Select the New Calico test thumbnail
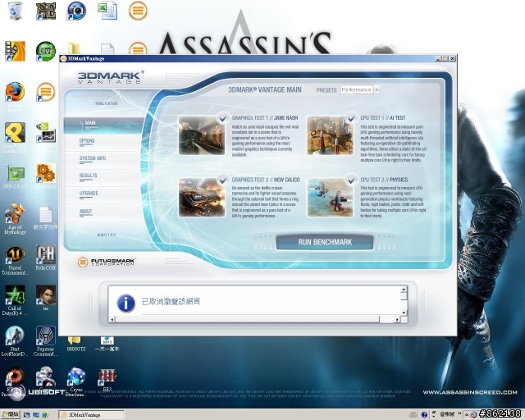 [202, 197]
